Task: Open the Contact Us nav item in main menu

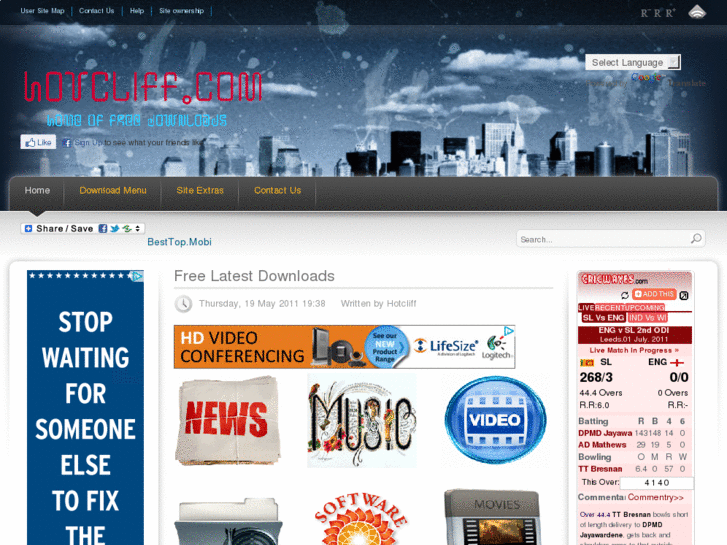Action: point(277,190)
